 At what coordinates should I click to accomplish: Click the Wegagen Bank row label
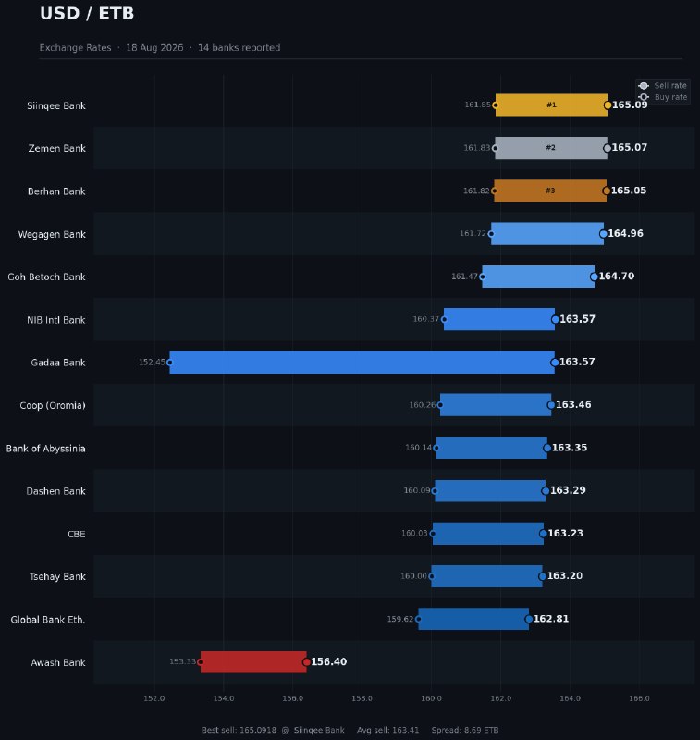[x=52, y=234]
